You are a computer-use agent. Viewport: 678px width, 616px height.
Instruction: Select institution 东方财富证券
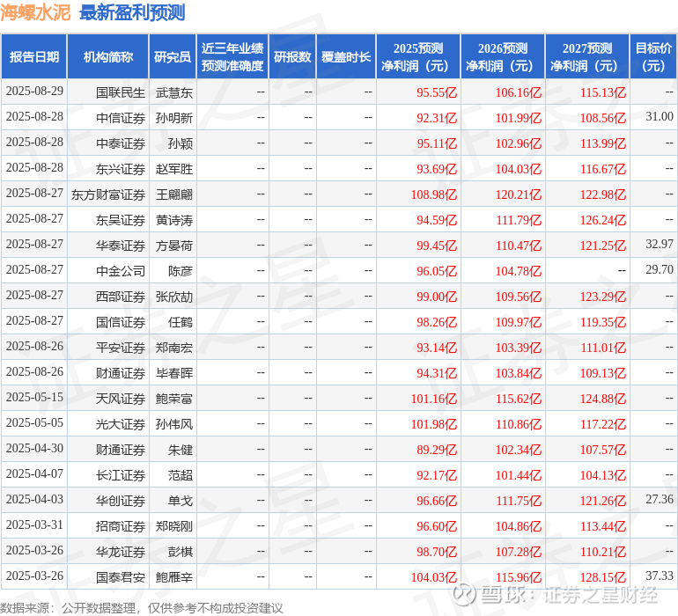pos(108,194)
